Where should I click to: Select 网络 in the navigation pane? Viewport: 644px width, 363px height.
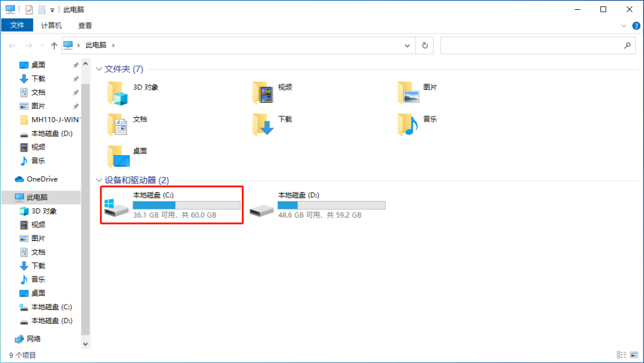point(34,339)
